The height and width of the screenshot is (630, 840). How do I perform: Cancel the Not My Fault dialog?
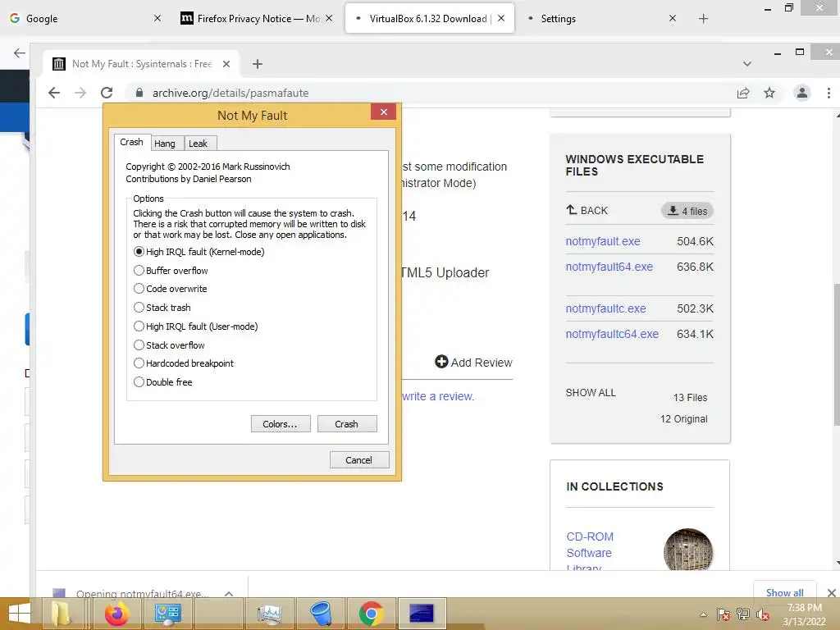click(x=359, y=459)
